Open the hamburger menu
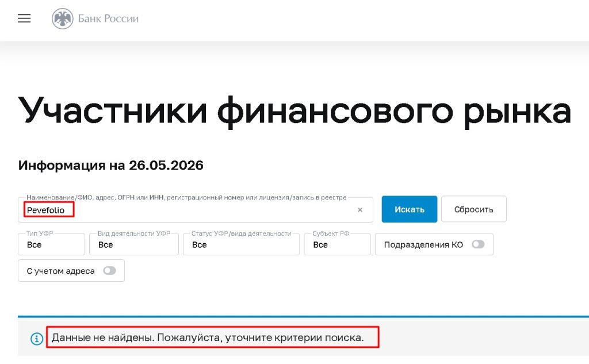The image size is (589, 364). (x=24, y=18)
